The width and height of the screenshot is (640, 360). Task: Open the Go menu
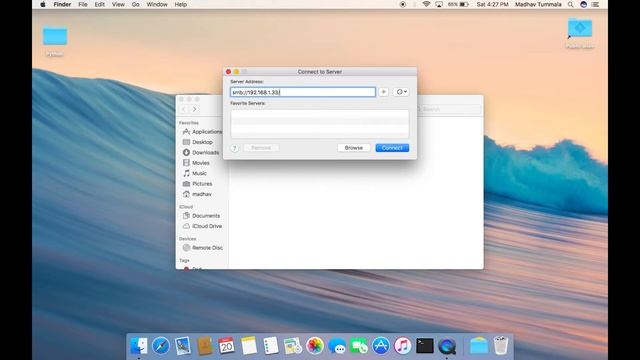point(136,4)
